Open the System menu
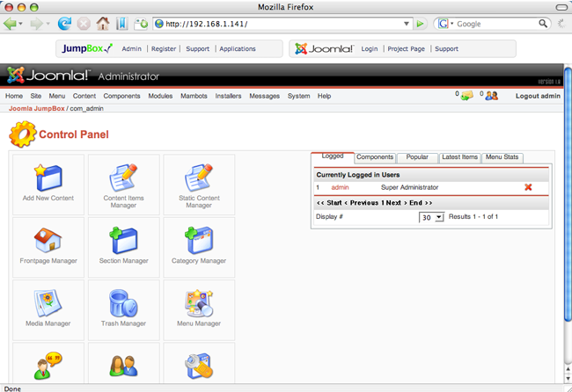The height and width of the screenshot is (392, 572). click(299, 96)
